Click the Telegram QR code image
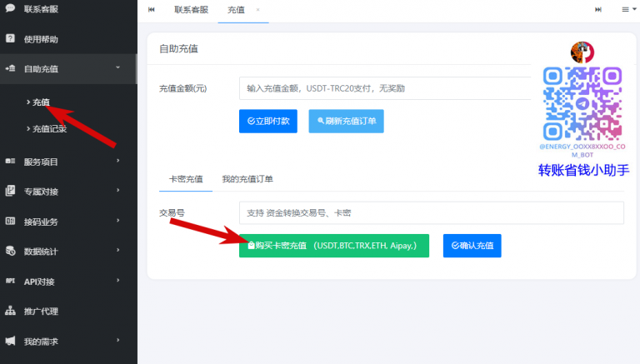640x364 pixels. click(x=582, y=103)
